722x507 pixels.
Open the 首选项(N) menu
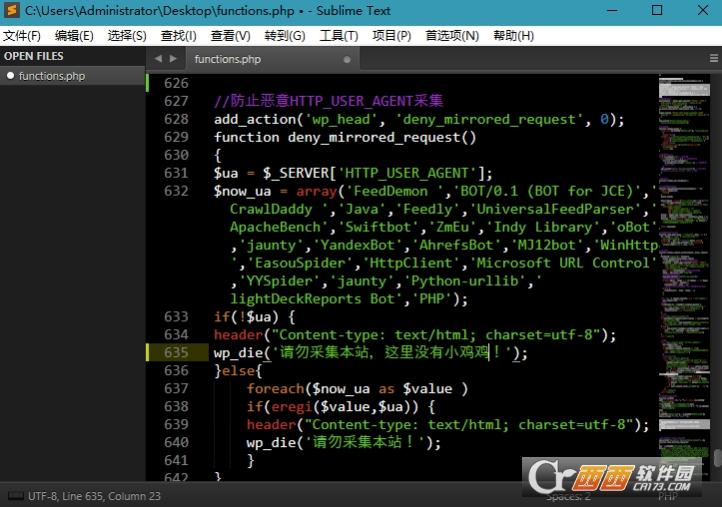coord(452,35)
